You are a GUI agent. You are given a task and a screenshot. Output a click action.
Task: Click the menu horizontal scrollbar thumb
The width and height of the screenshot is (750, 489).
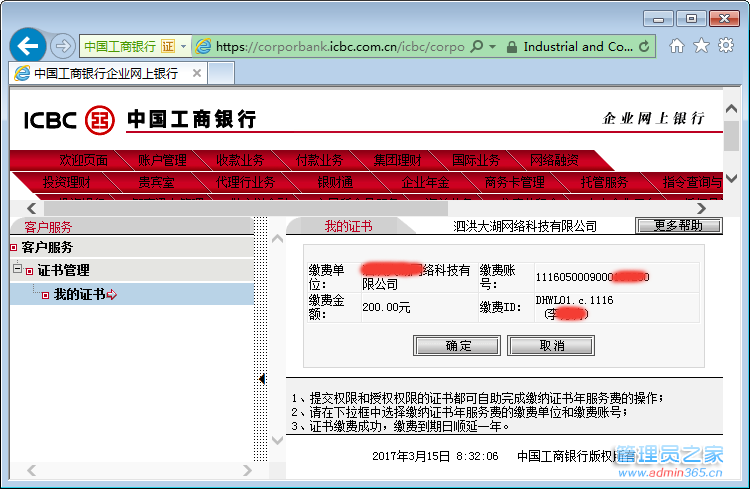click(x=246, y=208)
